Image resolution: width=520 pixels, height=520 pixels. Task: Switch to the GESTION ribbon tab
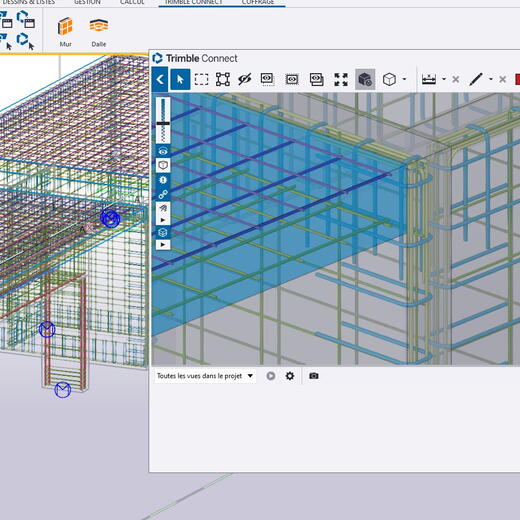point(87,2)
